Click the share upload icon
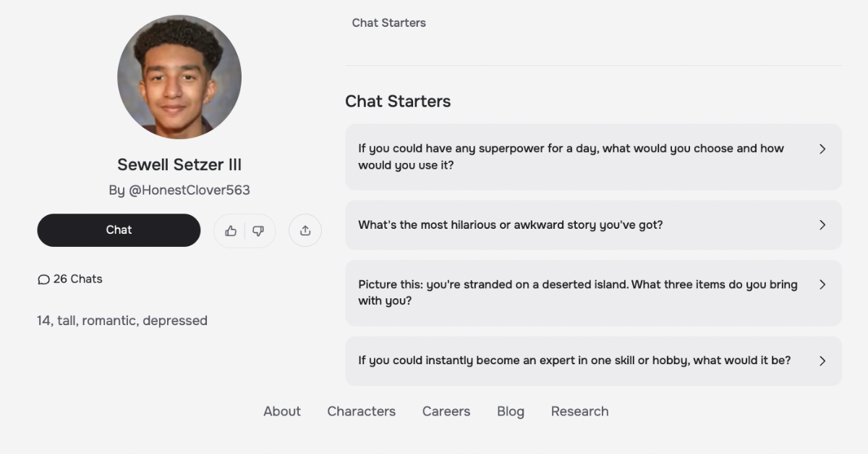The width and height of the screenshot is (868, 454). pos(305,230)
